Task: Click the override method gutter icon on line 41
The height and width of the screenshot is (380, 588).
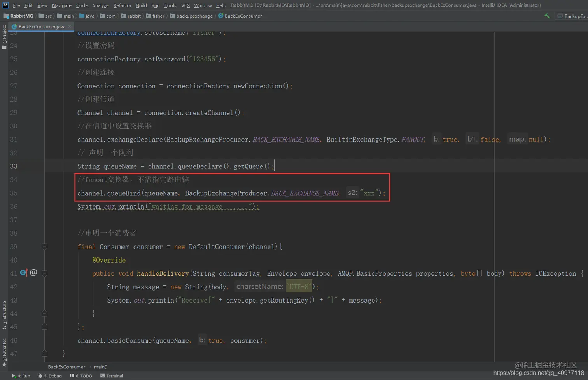Action: coord(24,273)
